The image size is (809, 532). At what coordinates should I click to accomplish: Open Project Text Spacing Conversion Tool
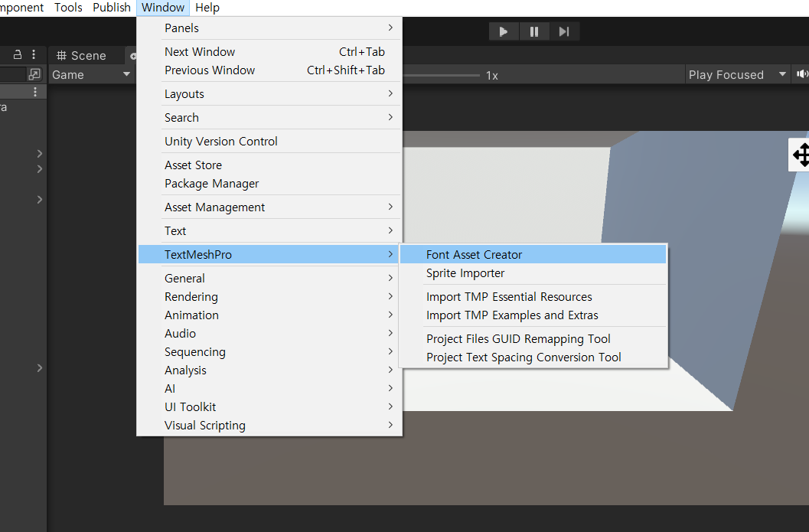(533, 357)
